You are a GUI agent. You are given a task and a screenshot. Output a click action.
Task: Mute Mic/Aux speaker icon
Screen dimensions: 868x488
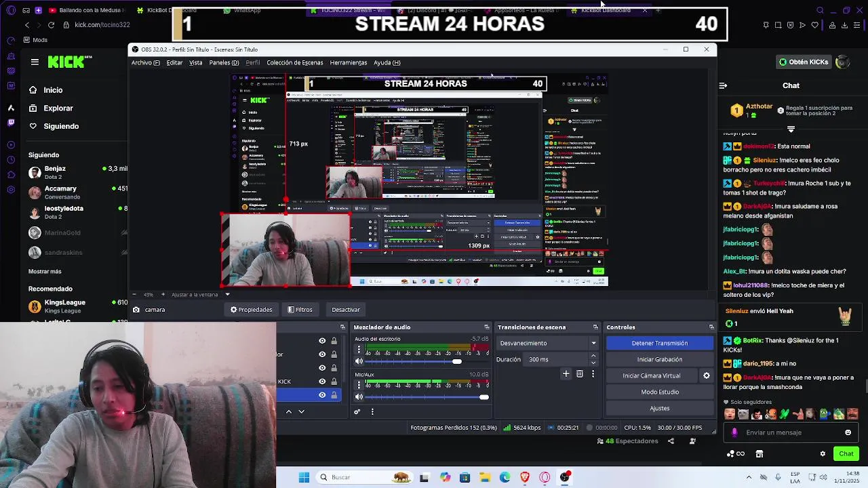point(359,396)
